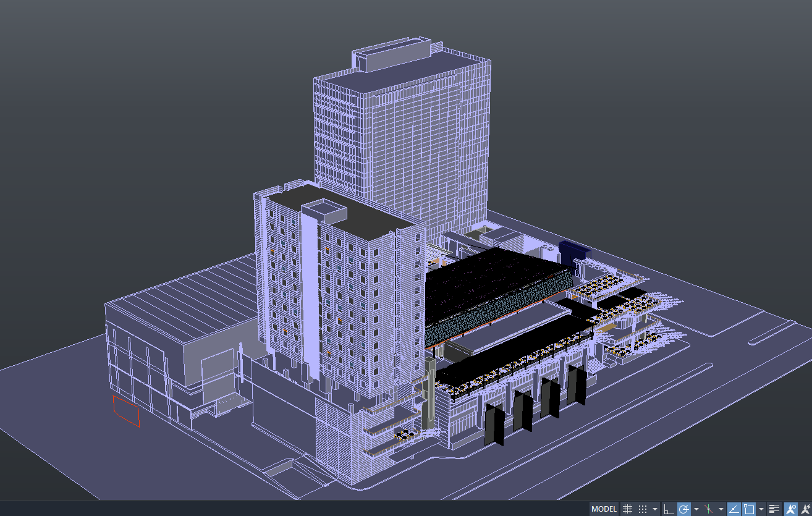Select the tall glass tower building
Viewport: 812px width, 516px height.
[402, 136]
